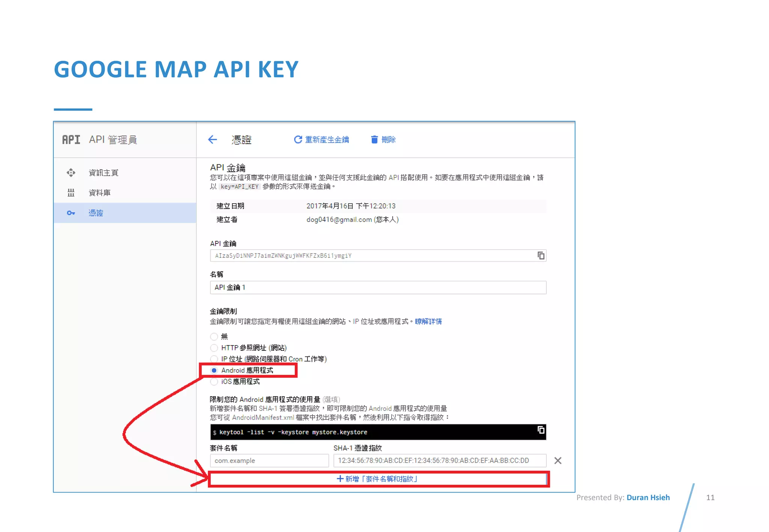
Task: Copy the API key using the copy icon
Action: [541, 255]
